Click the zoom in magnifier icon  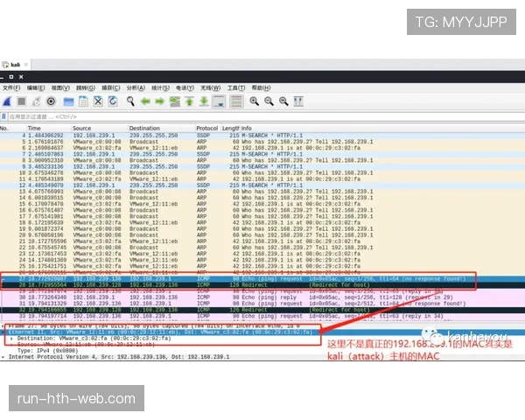(x=254, y=101)
